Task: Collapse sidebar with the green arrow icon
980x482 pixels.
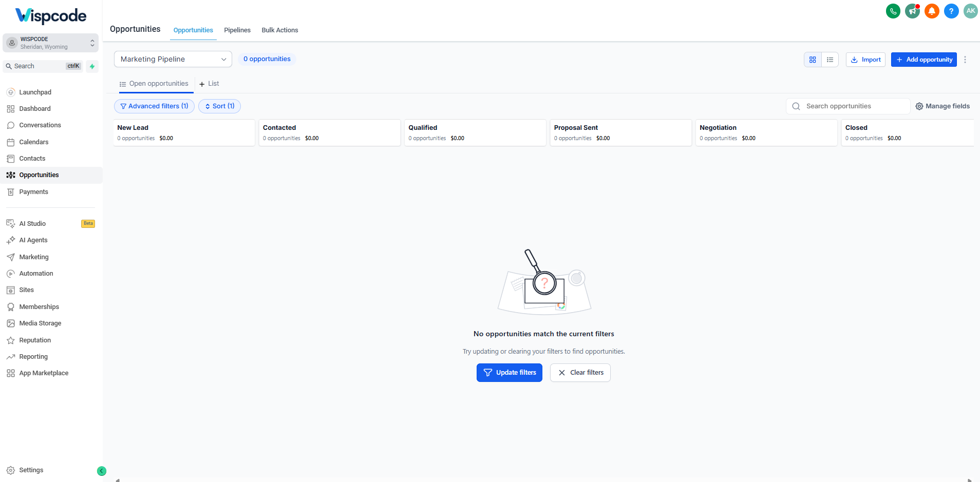Action: point(102,471)
